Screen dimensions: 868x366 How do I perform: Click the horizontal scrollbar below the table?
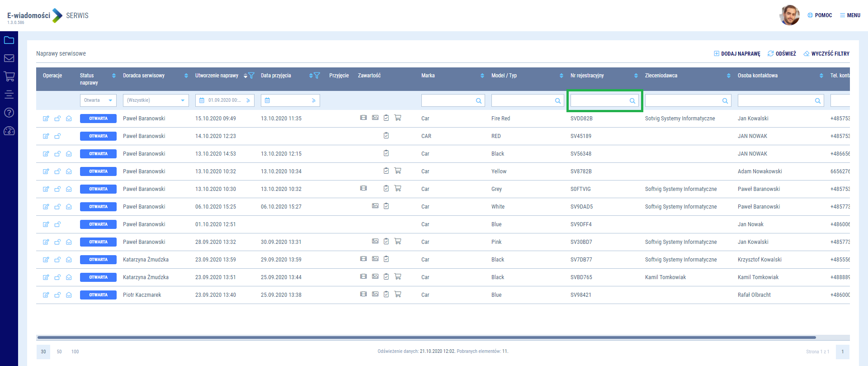pos(426,337)
